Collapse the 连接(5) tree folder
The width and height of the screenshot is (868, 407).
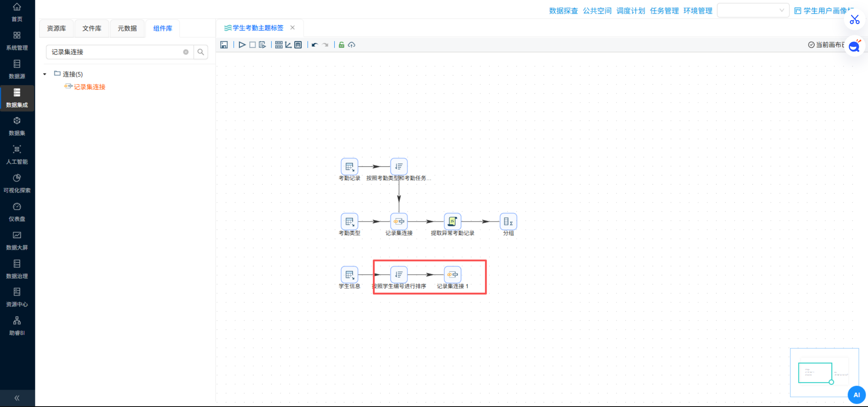point(45,74)
